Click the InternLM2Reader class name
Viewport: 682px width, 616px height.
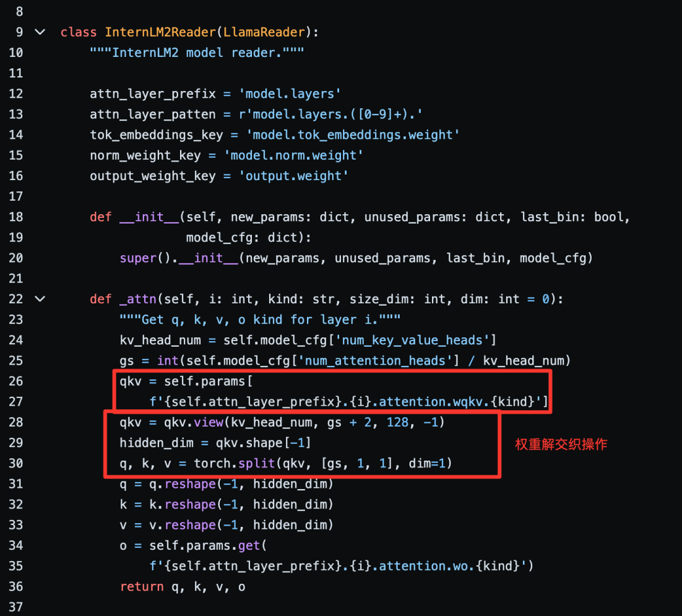(160, 32)
